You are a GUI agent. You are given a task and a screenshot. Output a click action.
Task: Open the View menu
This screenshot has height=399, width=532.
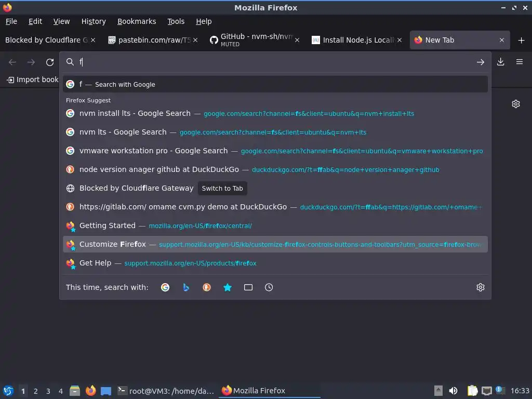61,21
